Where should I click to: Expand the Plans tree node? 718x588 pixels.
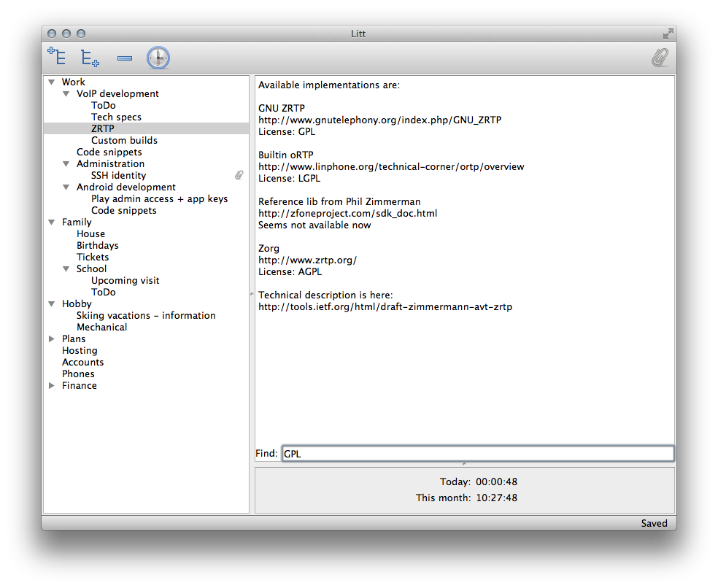(x=52, y=339)
